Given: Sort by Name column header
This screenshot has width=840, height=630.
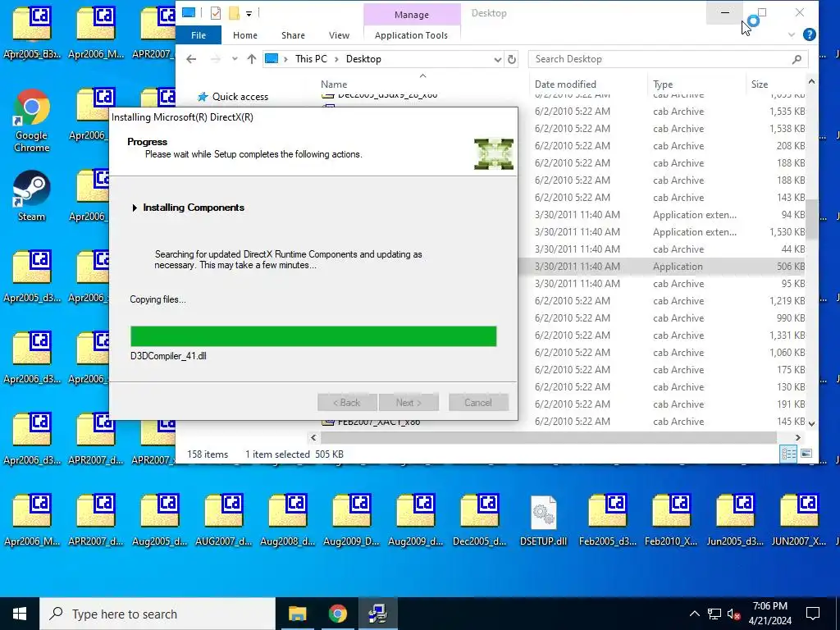Looking at the screenshot, I should (334, 84).
